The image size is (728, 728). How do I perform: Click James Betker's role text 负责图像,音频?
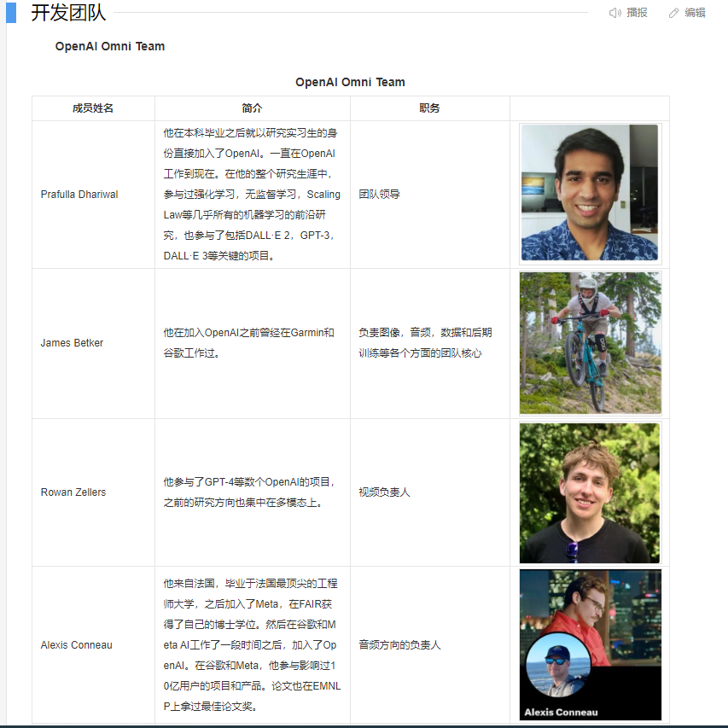tap(425, 342)
